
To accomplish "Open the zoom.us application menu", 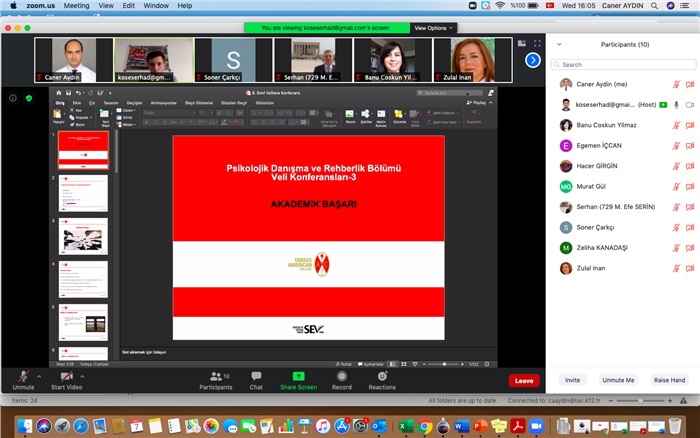I will coord(41,6).
